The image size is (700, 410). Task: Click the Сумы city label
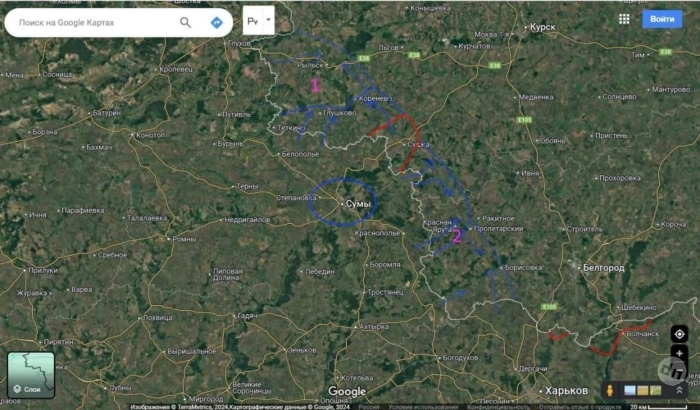(358, 204)
